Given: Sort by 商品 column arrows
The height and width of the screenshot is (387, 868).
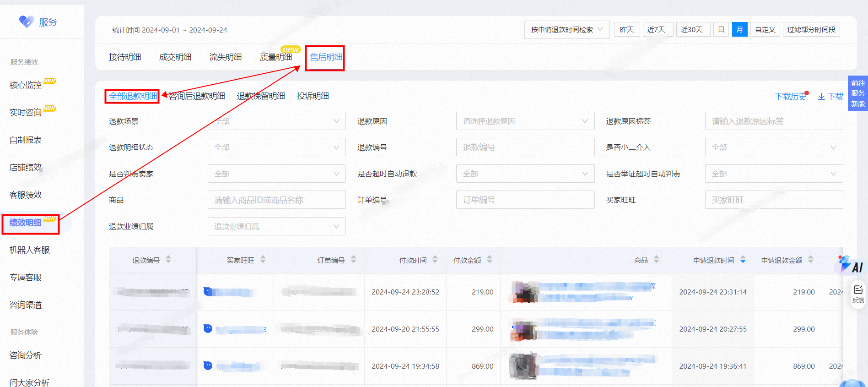Looking at the screenshot, I should (657, 260).
